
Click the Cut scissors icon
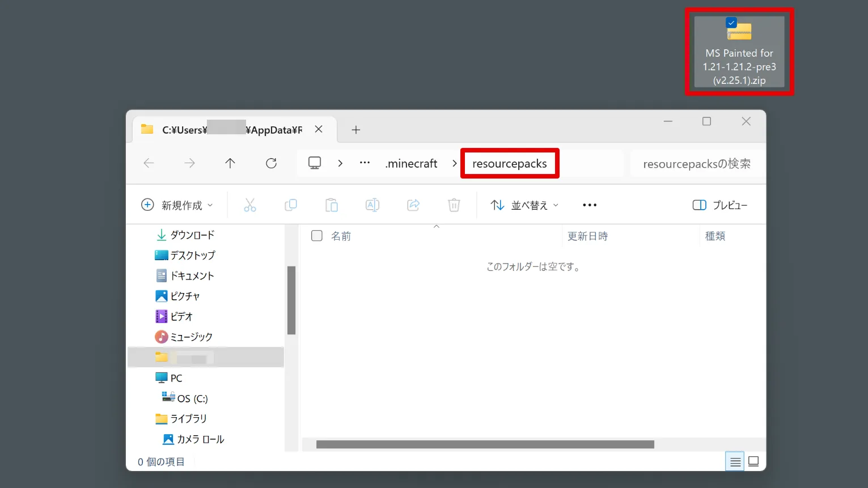250,205
